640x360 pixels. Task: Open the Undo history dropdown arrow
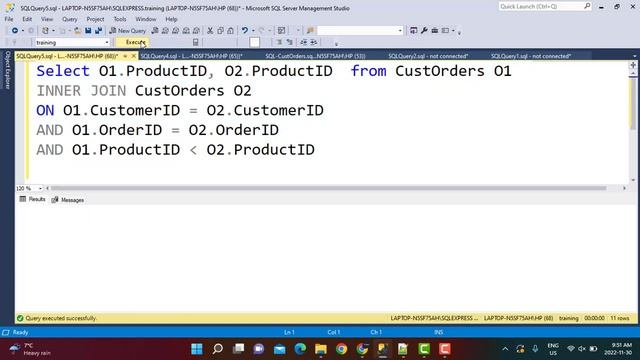[x=253, y=31]
